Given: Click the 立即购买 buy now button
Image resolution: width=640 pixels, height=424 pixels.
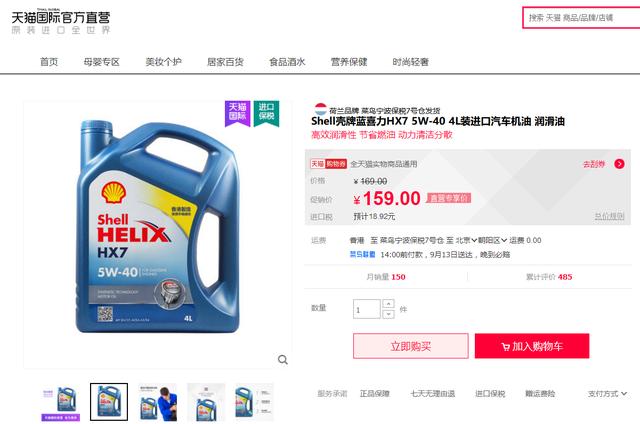Looking at the screenshot, I should 411,346.
